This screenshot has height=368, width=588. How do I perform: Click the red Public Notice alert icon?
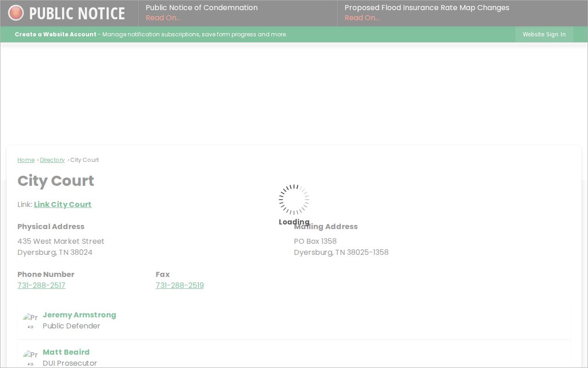coord(16,13)
